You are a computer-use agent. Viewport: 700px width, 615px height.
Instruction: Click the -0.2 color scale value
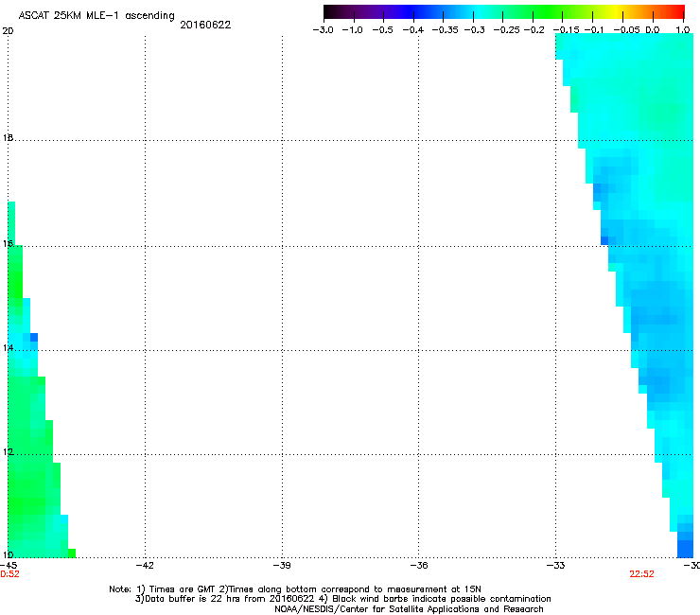tap(534, 30)
